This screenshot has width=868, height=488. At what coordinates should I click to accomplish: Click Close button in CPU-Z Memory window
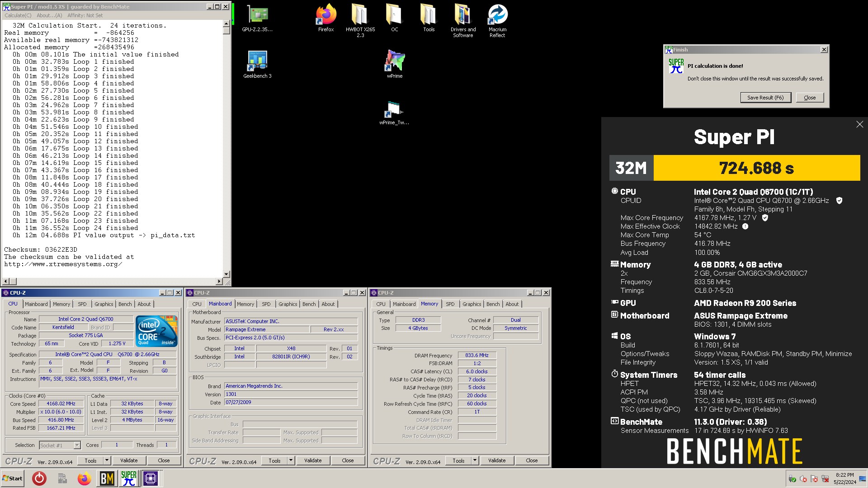point(532,460)
